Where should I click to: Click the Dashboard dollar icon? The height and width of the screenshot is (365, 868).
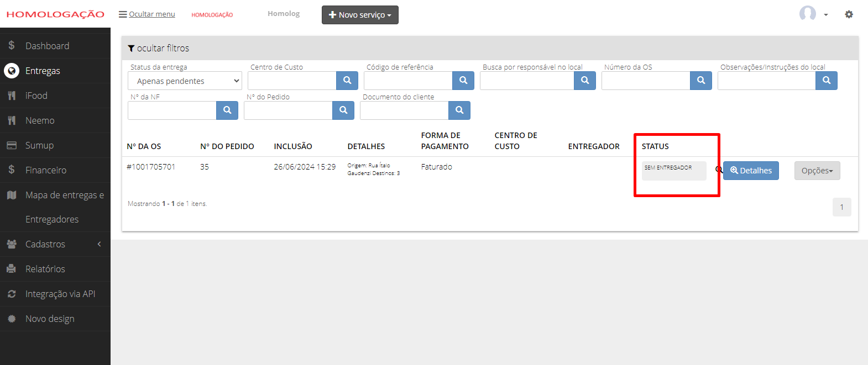pyautogui.click(x=12, y=46)
